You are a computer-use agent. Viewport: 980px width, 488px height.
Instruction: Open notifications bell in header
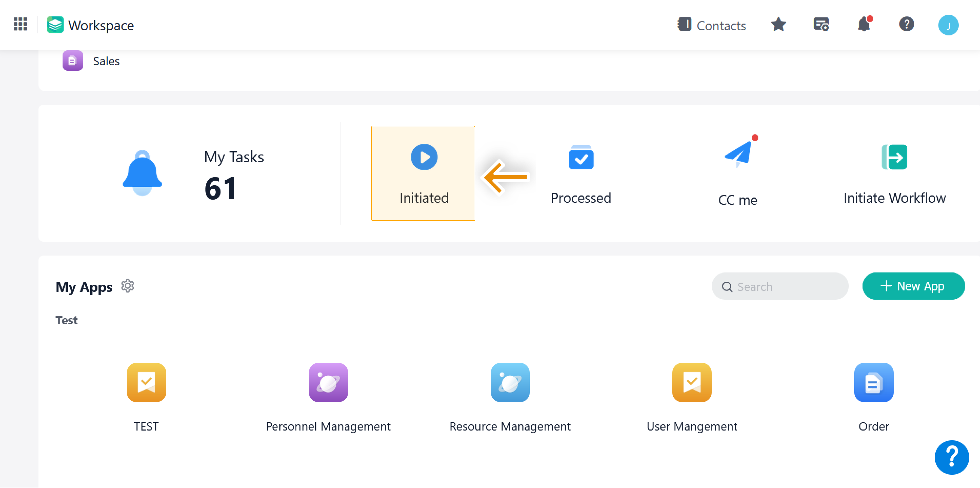coord(864,24)
